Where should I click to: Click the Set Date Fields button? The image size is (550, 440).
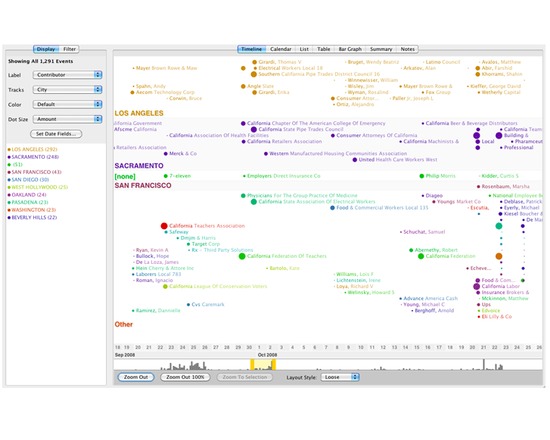point(56,134)
